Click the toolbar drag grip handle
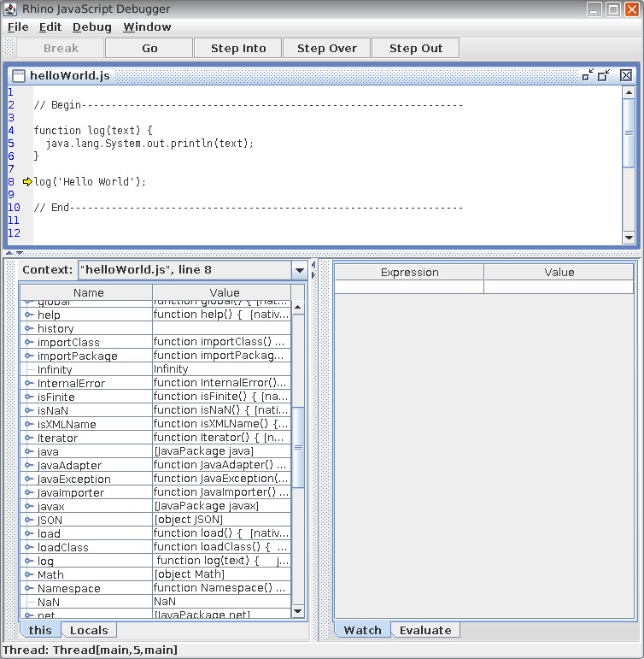Image resolution: width=644 pixels, height=659 pixels. [x=9, y=48]
